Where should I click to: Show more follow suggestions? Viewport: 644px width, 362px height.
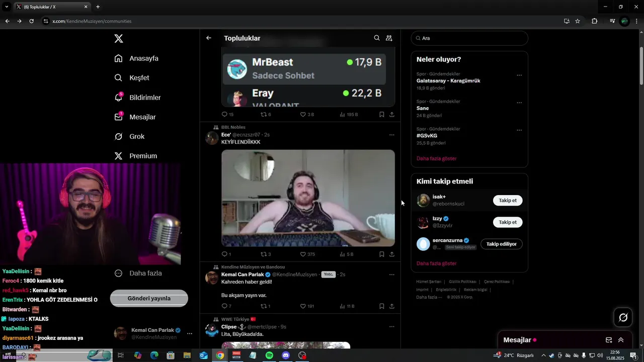click(x=437, y=263)
